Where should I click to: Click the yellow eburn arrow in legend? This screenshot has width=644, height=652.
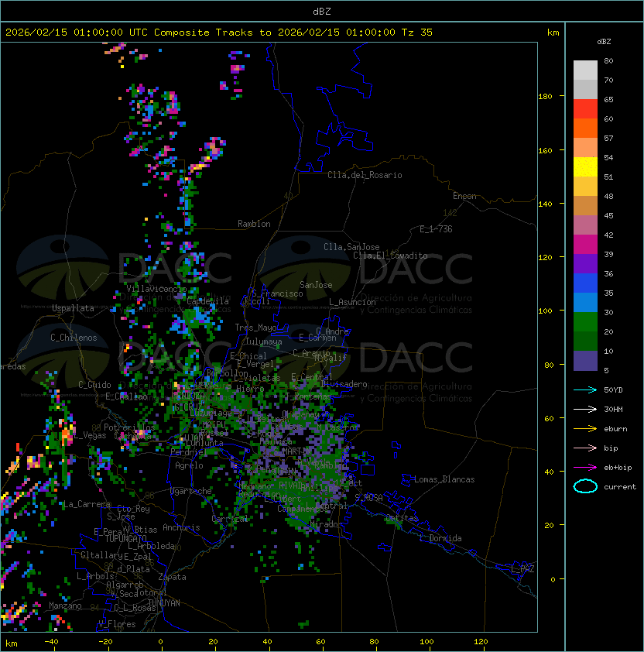point(585,429)
